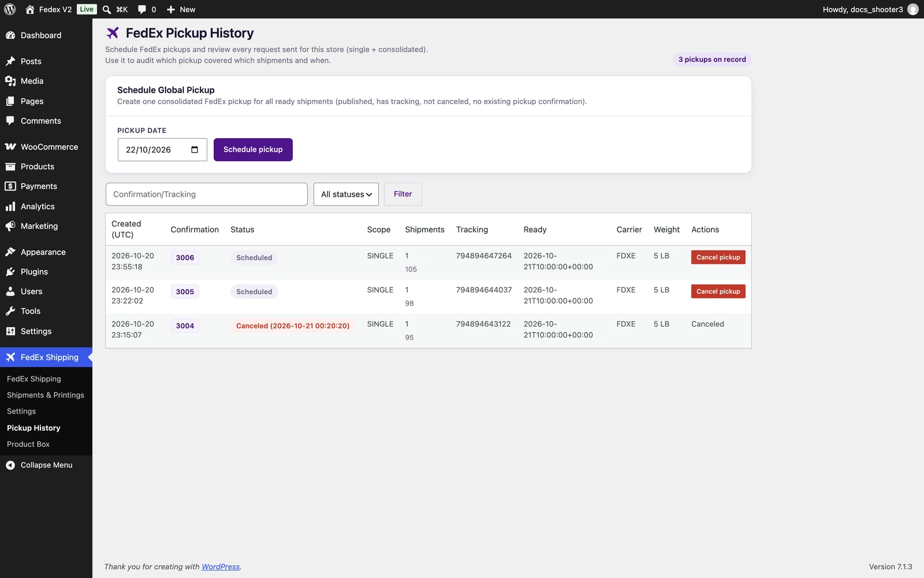Open the comments bubble icon in admin bar
The height and width of the screenshot is (578, 924).
[x=142, y=9]
